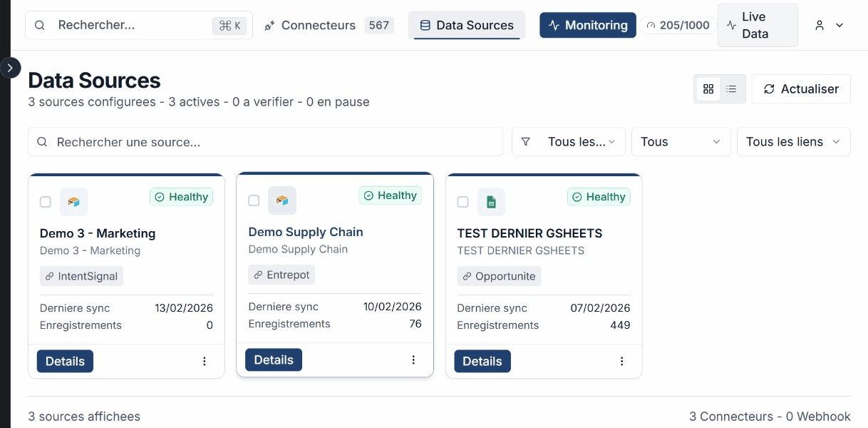Open the Tous les liens dropdown
Screen dimensions: 868x428
click(x=793, y=141)
